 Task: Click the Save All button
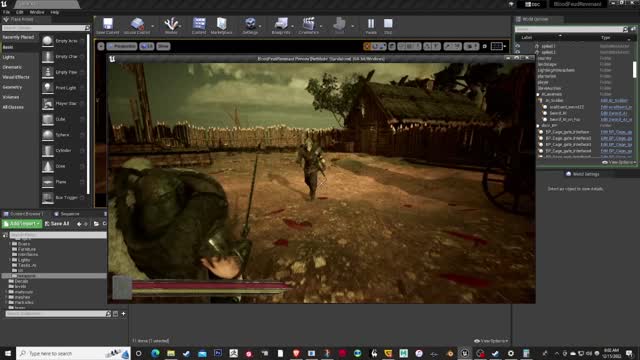[x=57, y=224]
